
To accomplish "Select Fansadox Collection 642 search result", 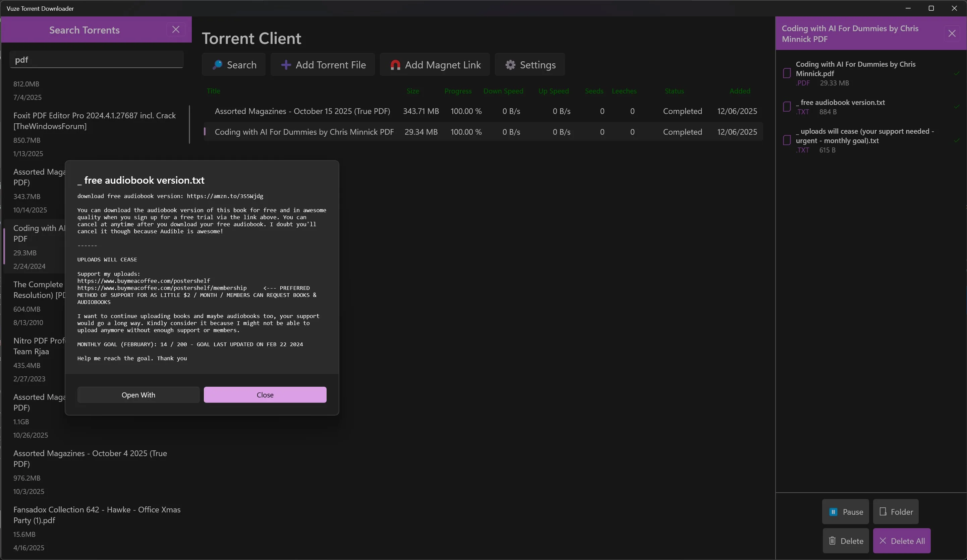I will (96, 528).
